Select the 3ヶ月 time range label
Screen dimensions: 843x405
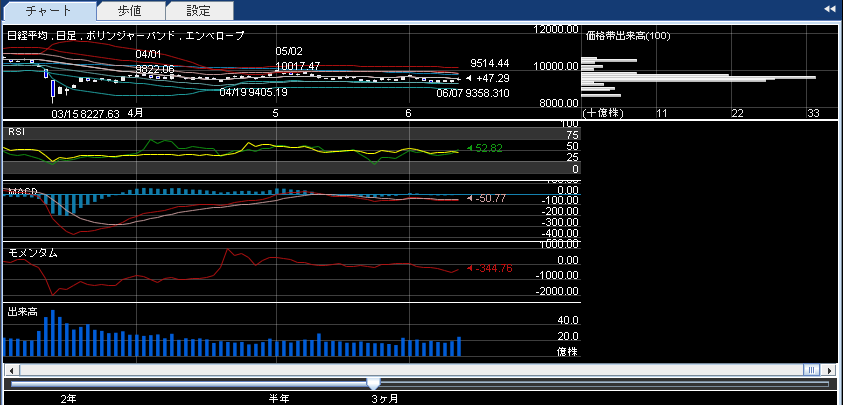pos(385,398)
